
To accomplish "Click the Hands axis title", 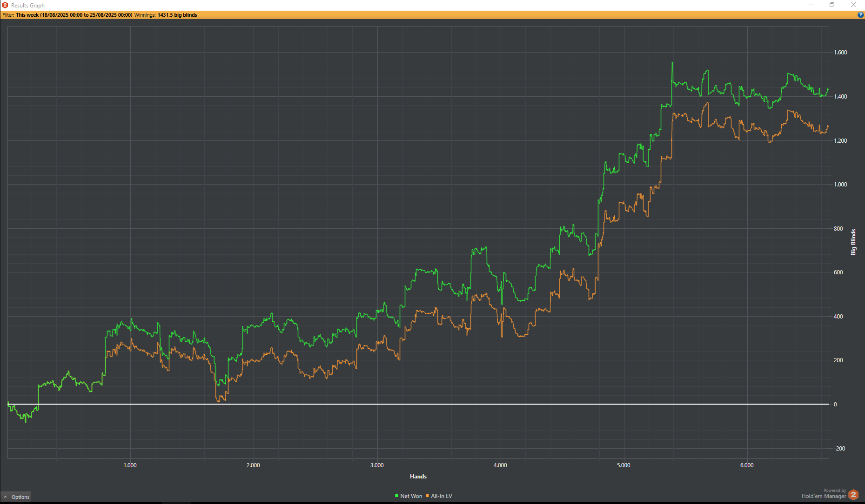I will pos(418,477).
